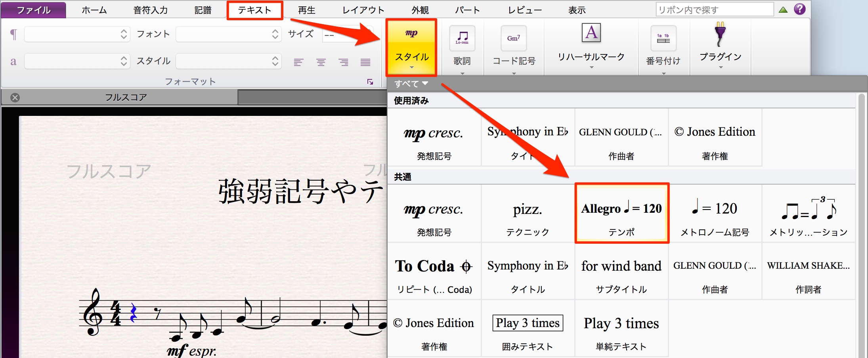
Task: Center-align the text
Action: pyautogui.click(x=321, y=62)
